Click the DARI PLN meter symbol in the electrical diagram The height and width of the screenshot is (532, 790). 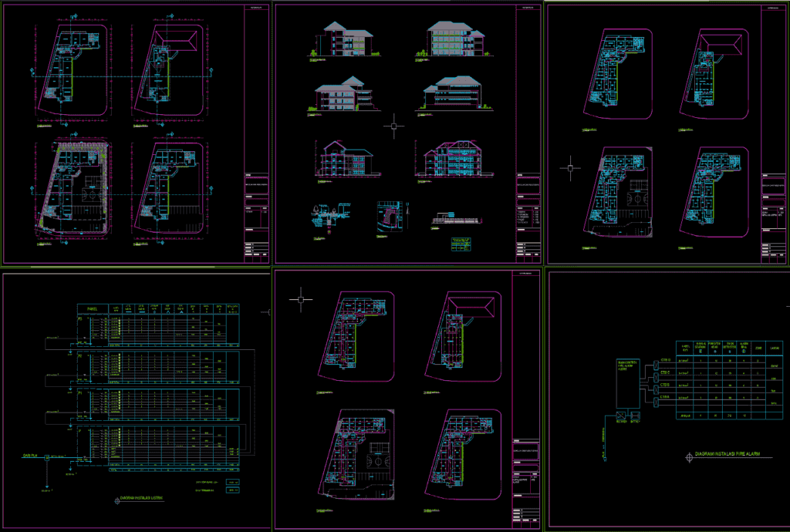pos(47,457)
